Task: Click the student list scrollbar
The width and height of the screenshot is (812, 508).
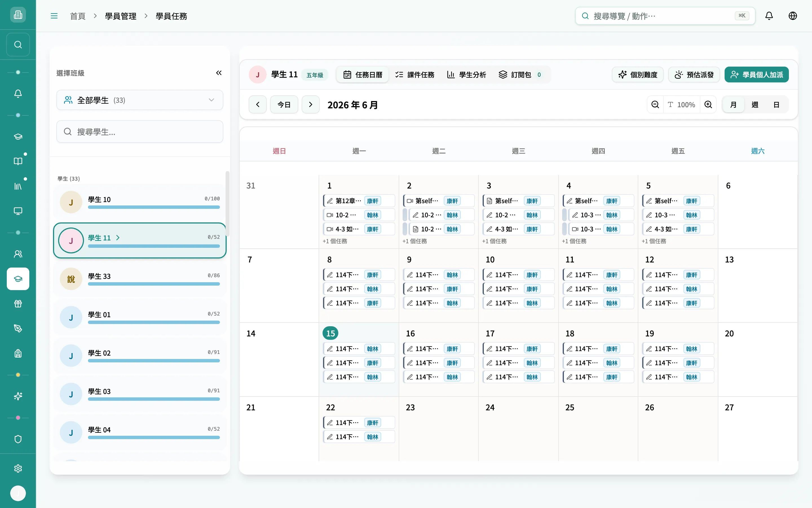Action: coord(227,203)
